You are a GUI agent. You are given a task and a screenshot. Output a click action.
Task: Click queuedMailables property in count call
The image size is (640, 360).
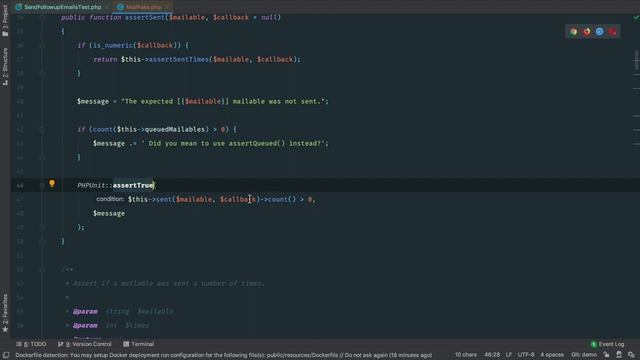(x=174, y=129)
